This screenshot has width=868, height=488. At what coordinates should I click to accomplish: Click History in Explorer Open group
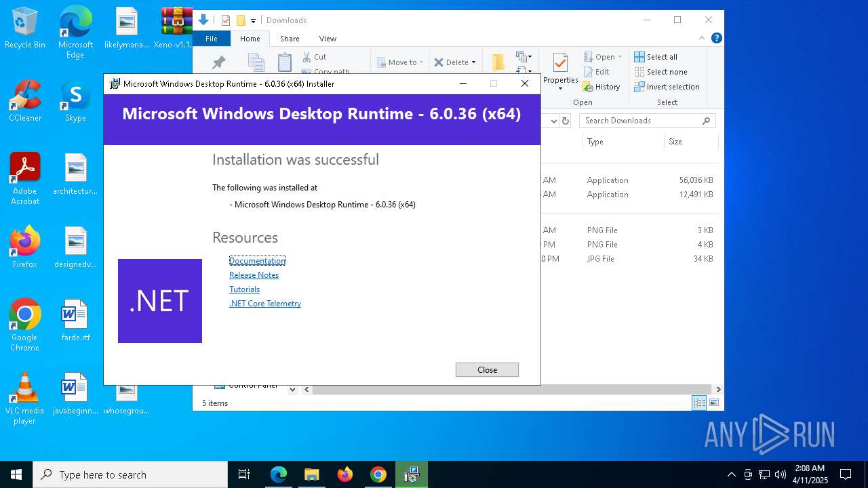(x=601, y=87)
